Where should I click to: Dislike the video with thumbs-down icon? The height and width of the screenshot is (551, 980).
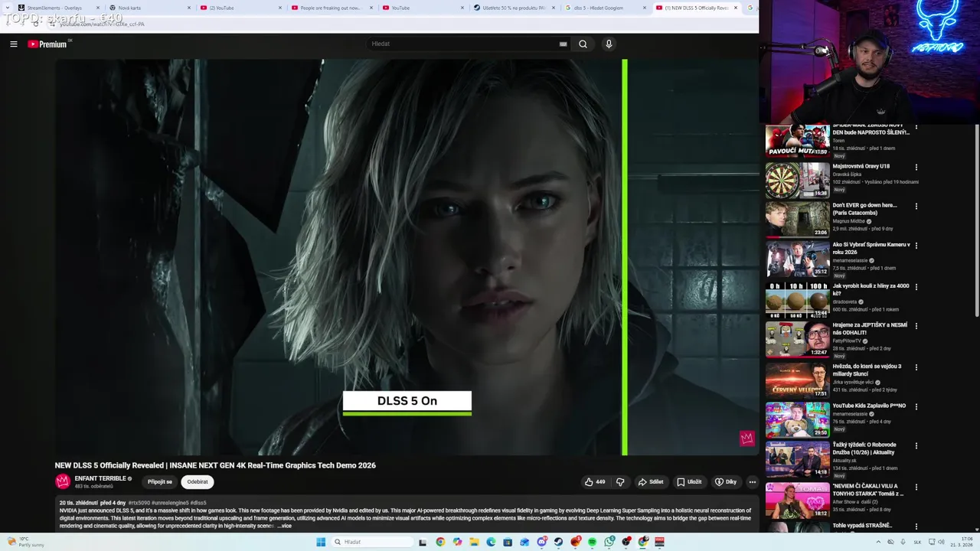(x=620, y=482)
